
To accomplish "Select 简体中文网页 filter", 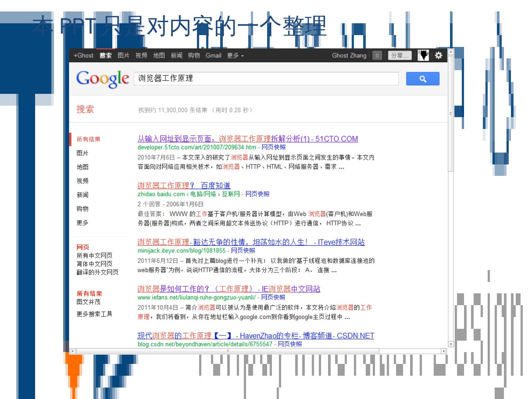I will 95,264.
